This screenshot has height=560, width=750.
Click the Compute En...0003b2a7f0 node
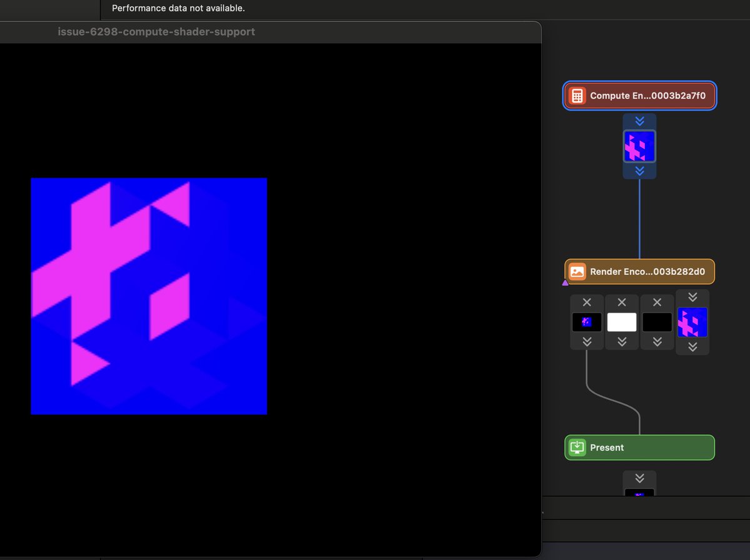click(639, 96)
